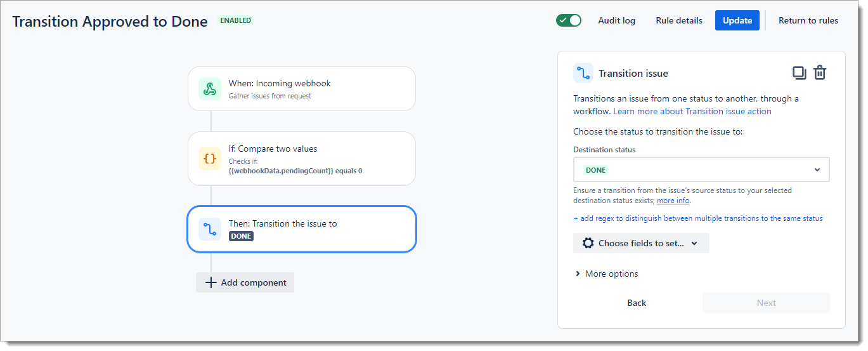868x351 pixels.
Task: Open the Audit log tab
Action: [616, 20]
